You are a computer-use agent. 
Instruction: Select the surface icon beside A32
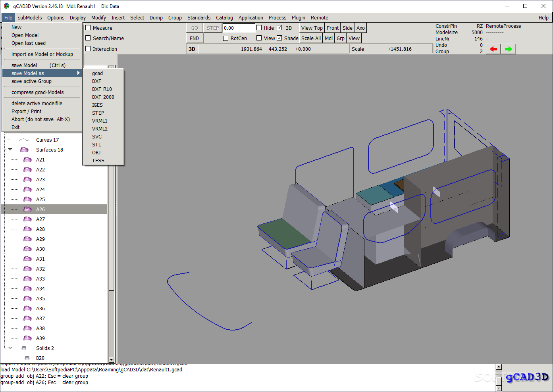coord(27,269)
